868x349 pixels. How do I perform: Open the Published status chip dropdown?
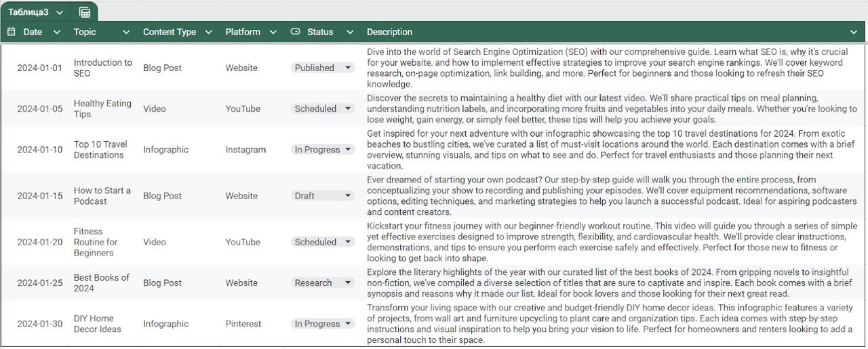pos(348,68)
